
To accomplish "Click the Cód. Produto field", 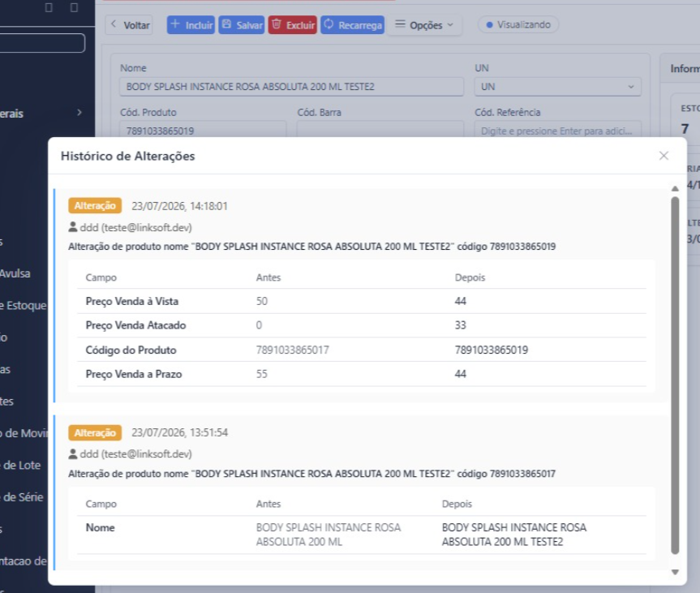I will click(x=203, y=130).
